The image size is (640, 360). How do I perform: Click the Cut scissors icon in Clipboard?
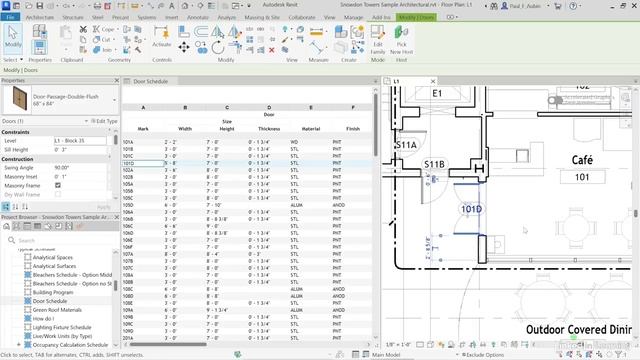(x=83, y=29)
